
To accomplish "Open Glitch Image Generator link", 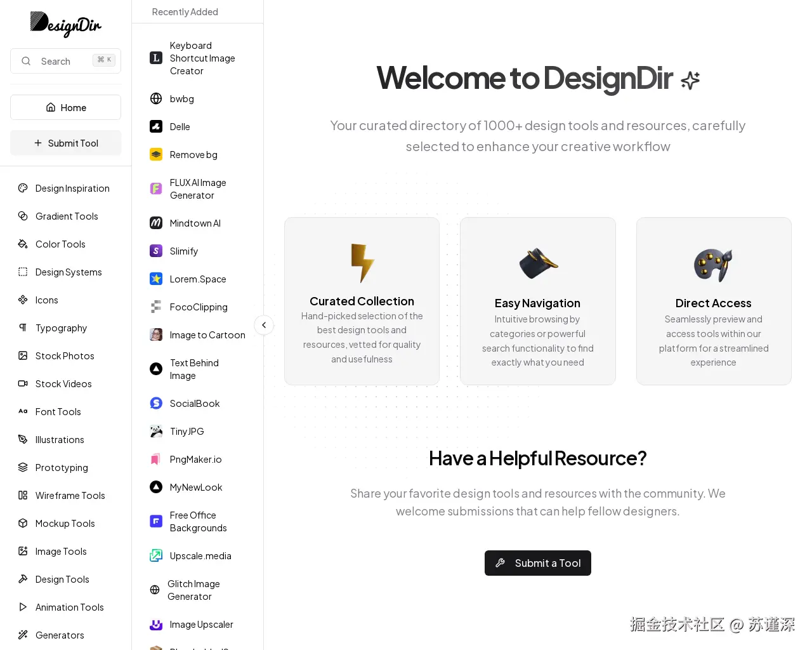I will 197,590.
